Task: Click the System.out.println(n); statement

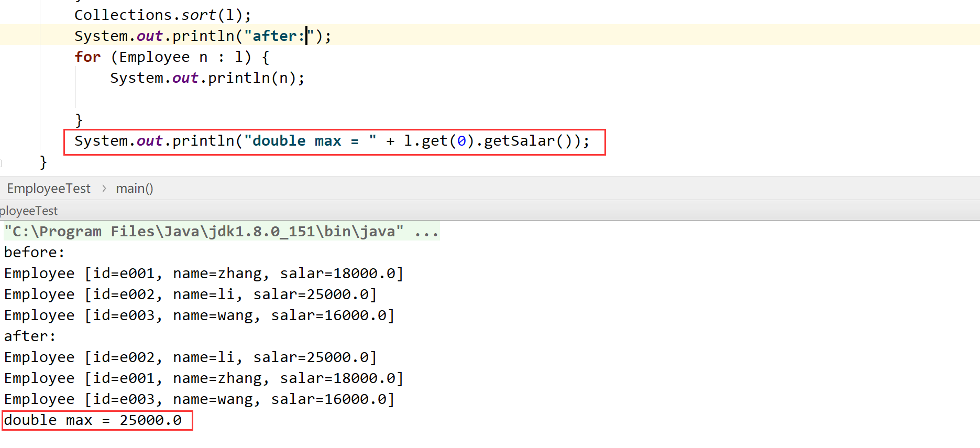Action: (207, 78)
